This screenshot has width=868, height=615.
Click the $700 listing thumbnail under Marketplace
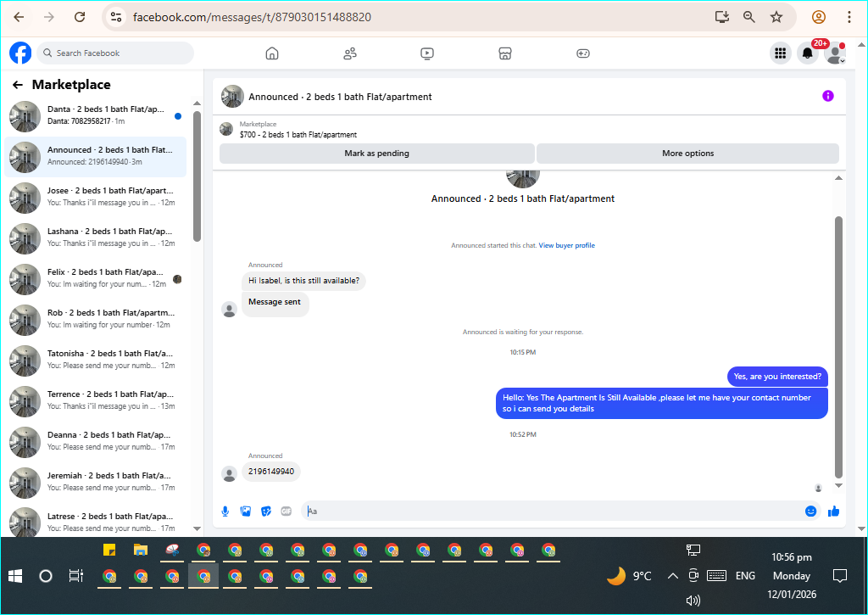226,129
